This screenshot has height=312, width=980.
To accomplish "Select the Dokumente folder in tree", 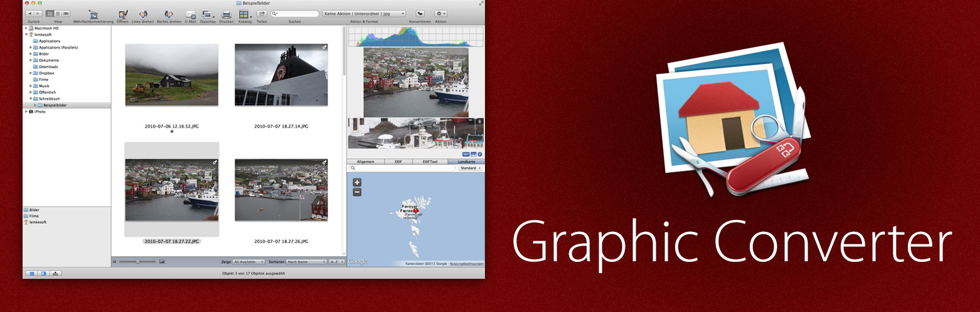I will 46,60.
